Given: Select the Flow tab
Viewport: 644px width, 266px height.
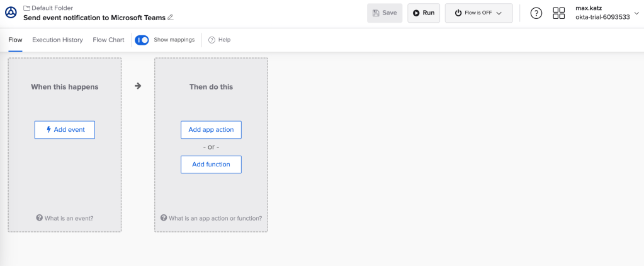Looking at the screenshot, I should pyautogui.click(x=15, y=40).
